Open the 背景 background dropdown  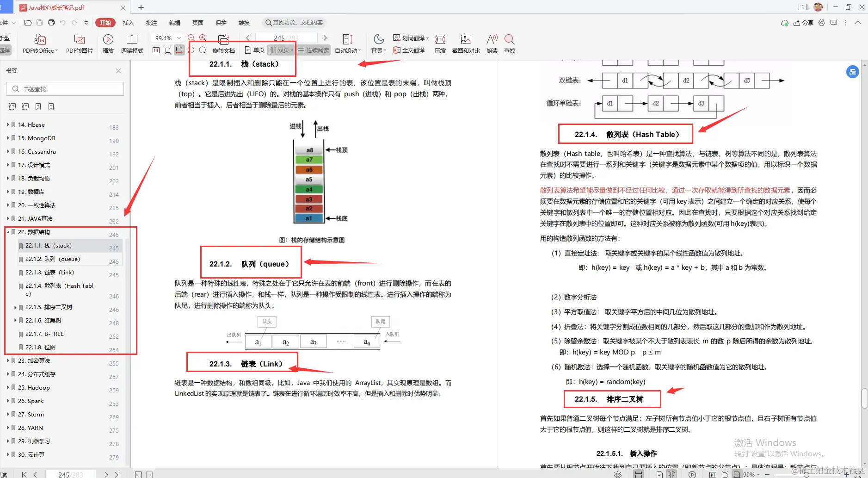(x=378, y=44)
